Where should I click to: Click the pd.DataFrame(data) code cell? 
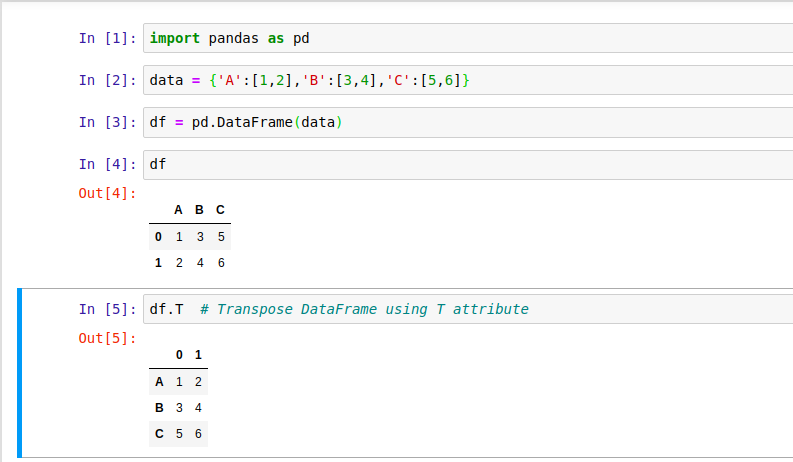tap(468, 122)
